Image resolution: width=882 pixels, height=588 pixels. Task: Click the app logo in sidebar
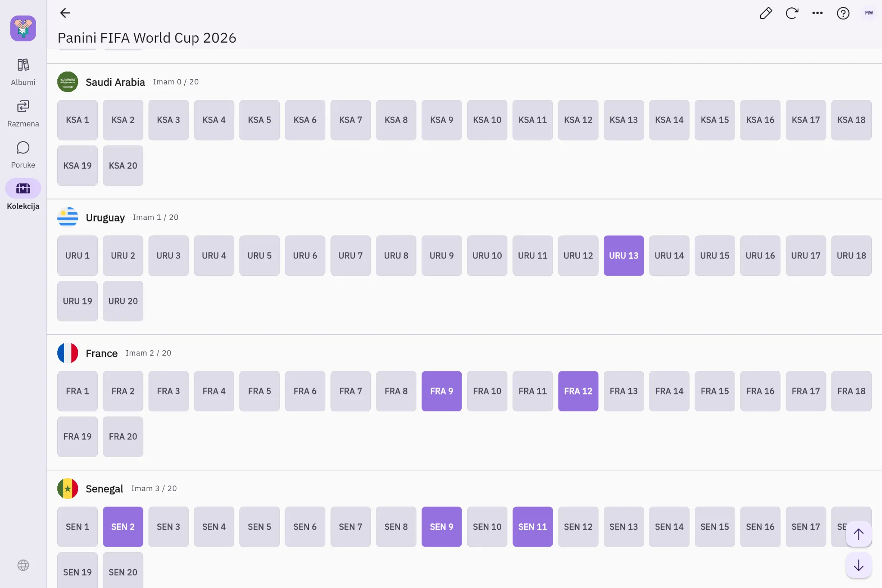point(23,28)
